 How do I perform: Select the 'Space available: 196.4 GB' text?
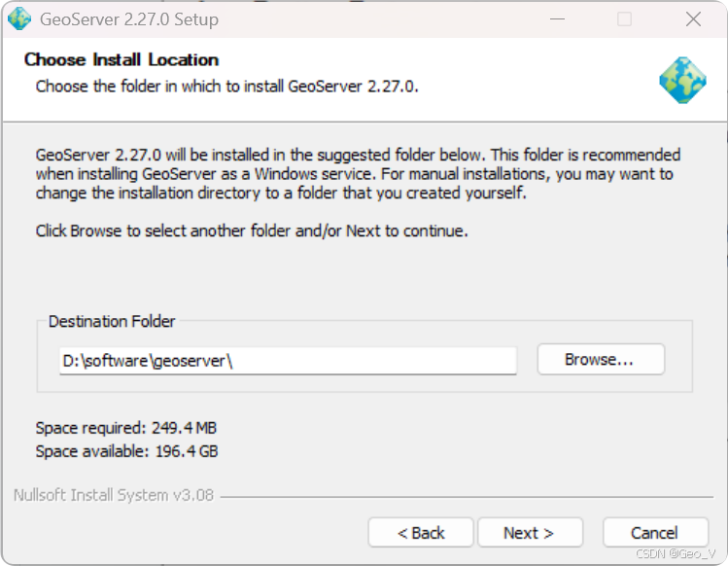(x=126, y=451)
